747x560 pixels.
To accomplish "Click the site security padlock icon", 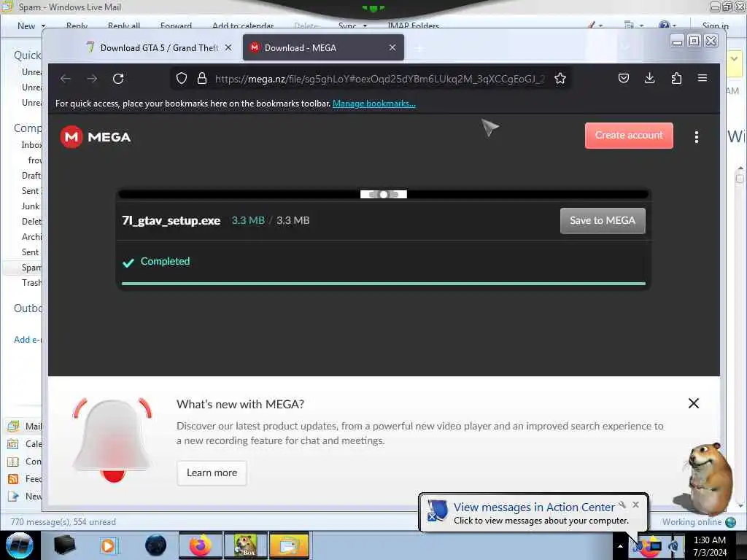I will point(202,79).
